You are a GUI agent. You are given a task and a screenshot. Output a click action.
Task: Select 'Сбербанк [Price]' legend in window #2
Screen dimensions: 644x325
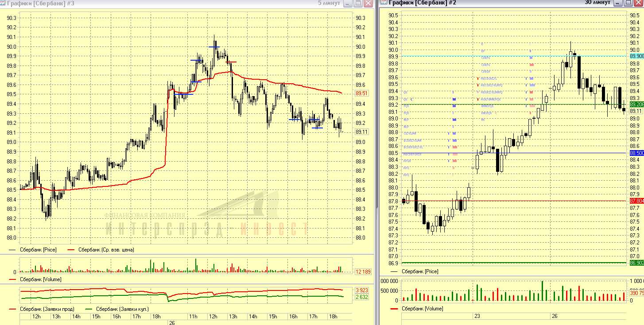coord(420,271)
